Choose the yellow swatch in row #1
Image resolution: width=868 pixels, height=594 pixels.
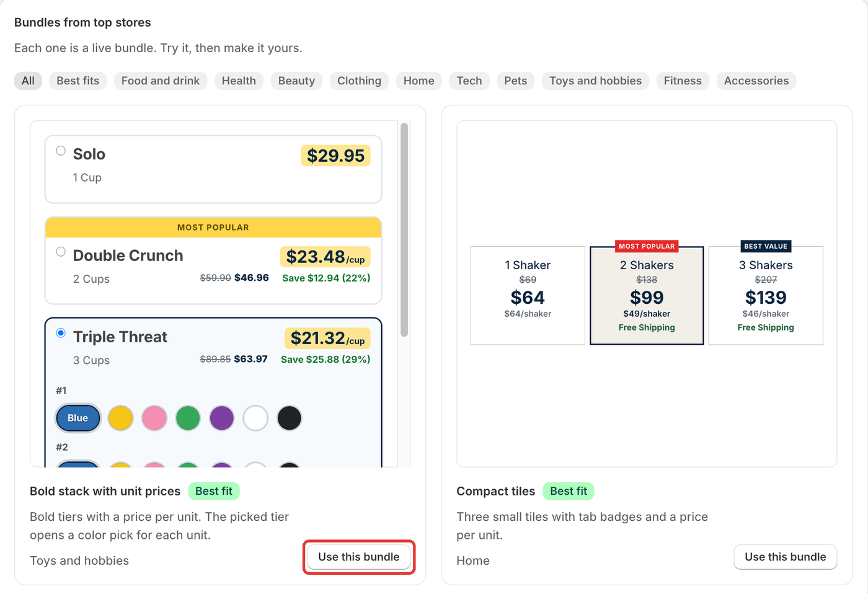pyautogui.click(x=121, y=418)
